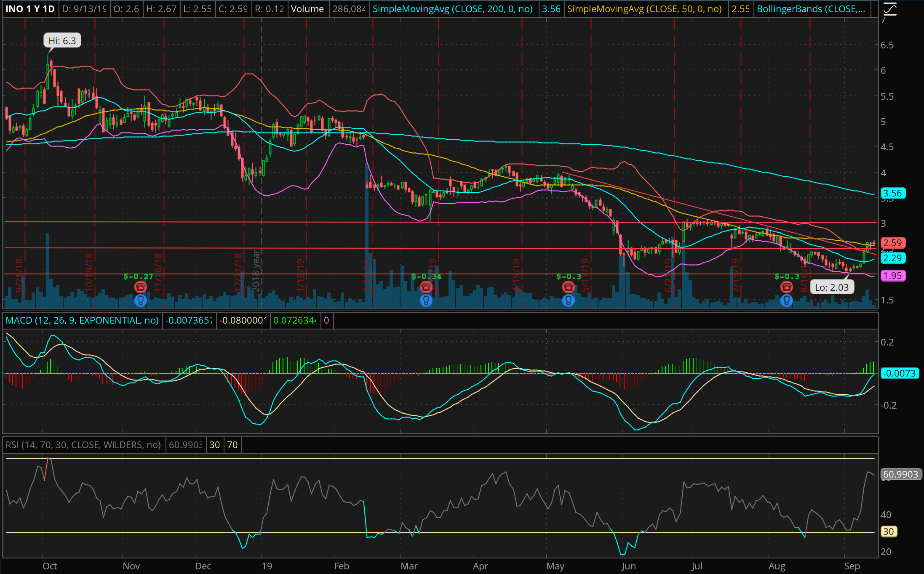
Task: Click the open price O: 2.6
Action: [126, 9]
